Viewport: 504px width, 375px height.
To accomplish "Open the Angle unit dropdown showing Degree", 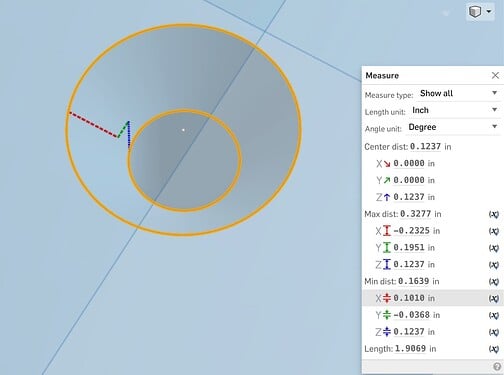I will click(x=453, y=127).
